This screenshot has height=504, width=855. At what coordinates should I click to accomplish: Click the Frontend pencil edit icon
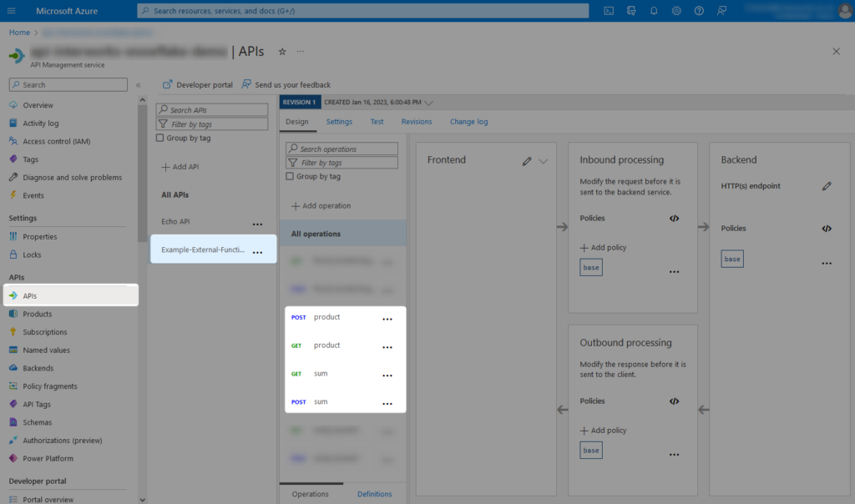point(527,161)
